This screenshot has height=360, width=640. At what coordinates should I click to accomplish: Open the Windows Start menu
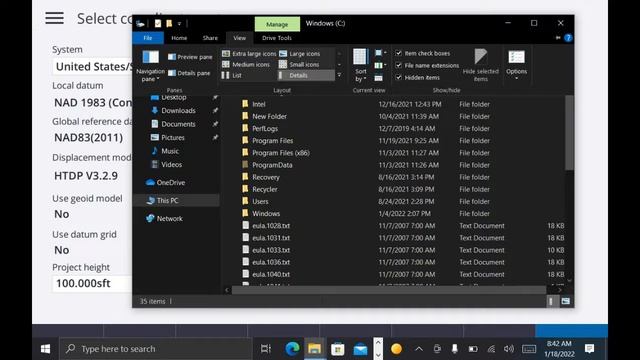45,349
